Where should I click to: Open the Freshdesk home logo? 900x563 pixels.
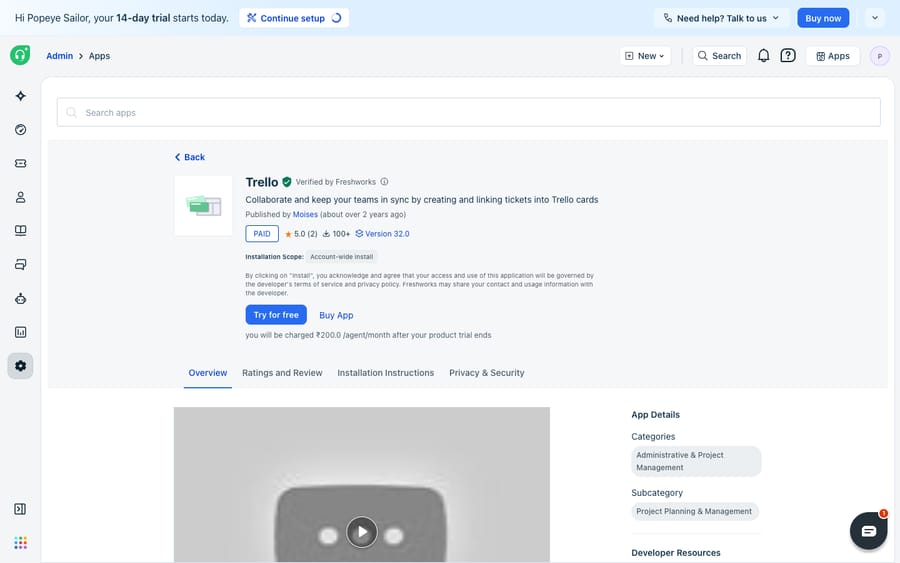tap(20, 55)
